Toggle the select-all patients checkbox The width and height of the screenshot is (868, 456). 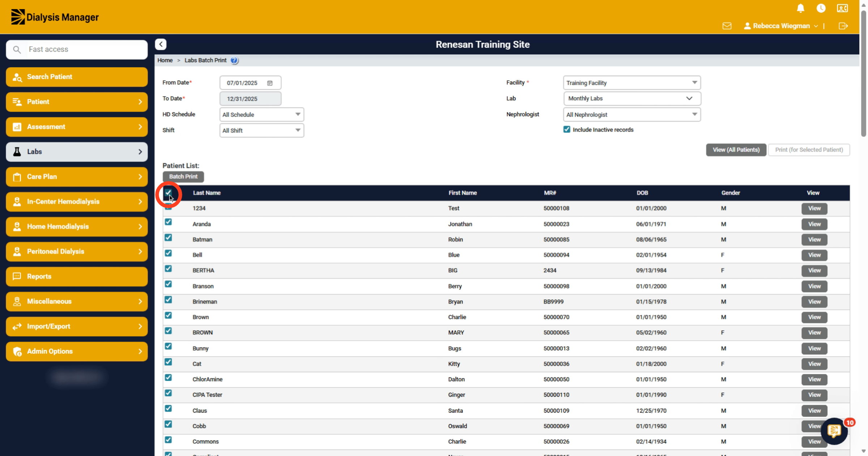[168, 193]
